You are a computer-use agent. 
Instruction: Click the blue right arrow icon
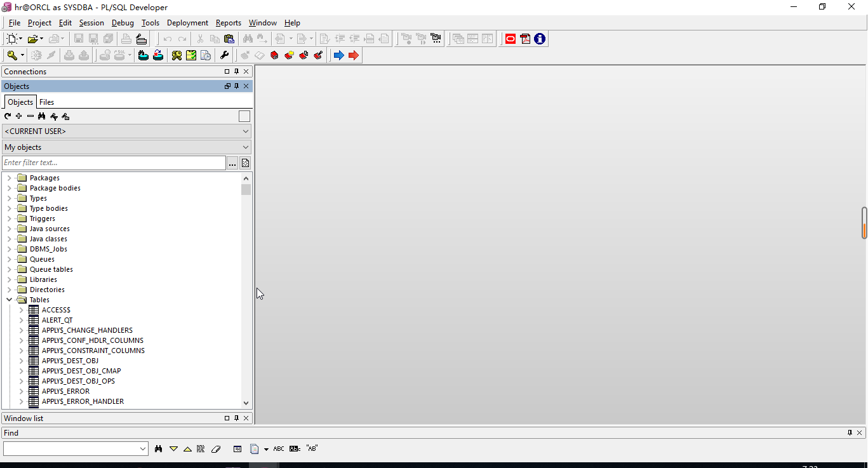pyautogui.click(x=338, y=55)
